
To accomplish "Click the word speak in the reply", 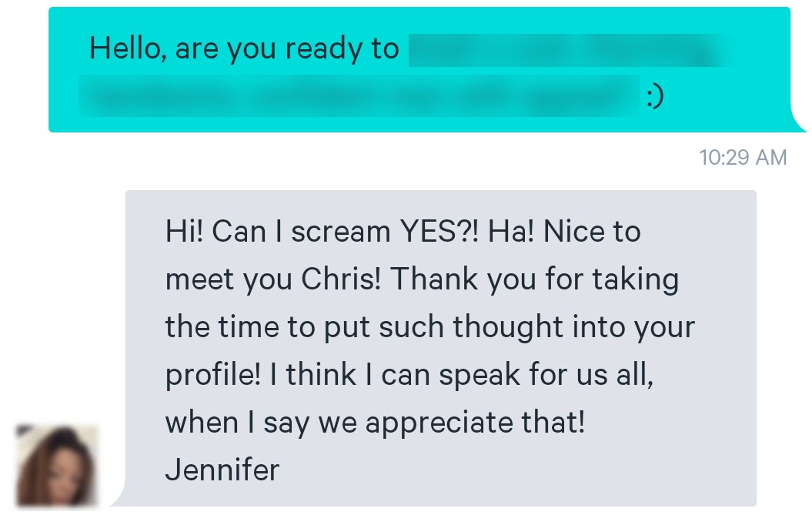I will pyautogui.click(x=480, y=375).
